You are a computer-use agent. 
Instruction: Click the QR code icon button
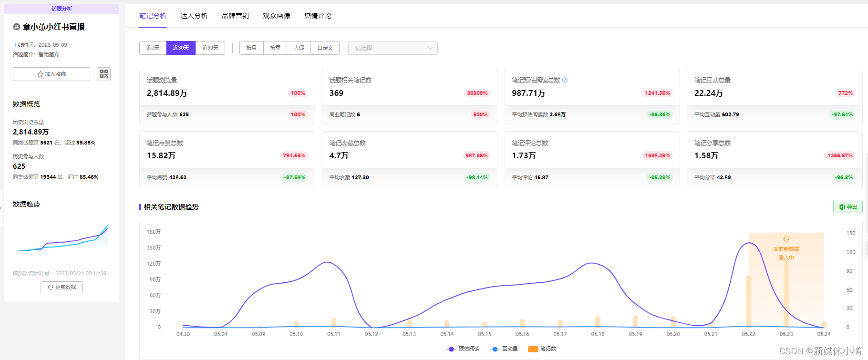pyautogui.click(x=103, y=74)
